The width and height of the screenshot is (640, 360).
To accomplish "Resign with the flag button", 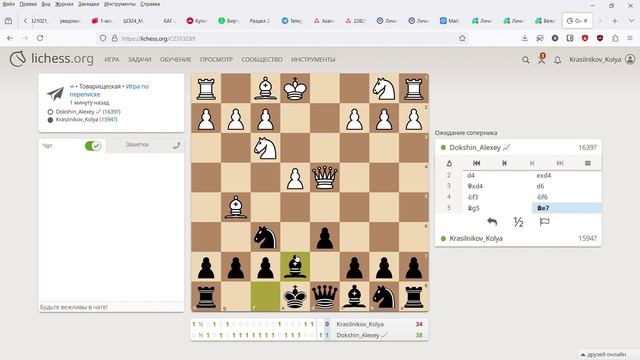I will tap(544, 222).
